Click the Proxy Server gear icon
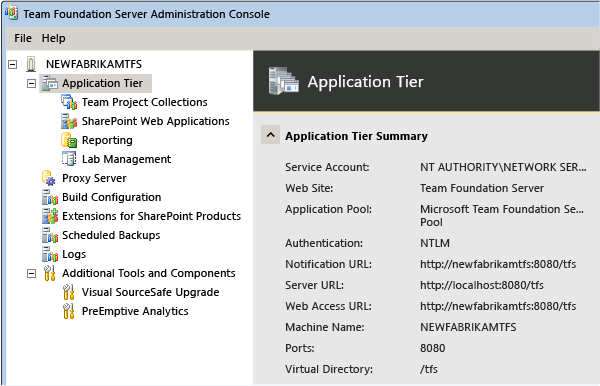Screen dimensions: 600x386 coord(49,178)
